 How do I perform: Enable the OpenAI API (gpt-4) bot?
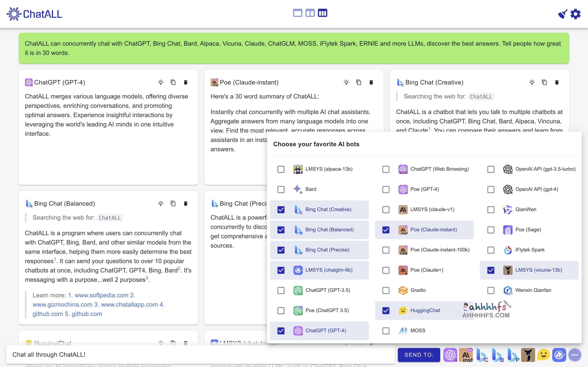[x=491, y=189]
